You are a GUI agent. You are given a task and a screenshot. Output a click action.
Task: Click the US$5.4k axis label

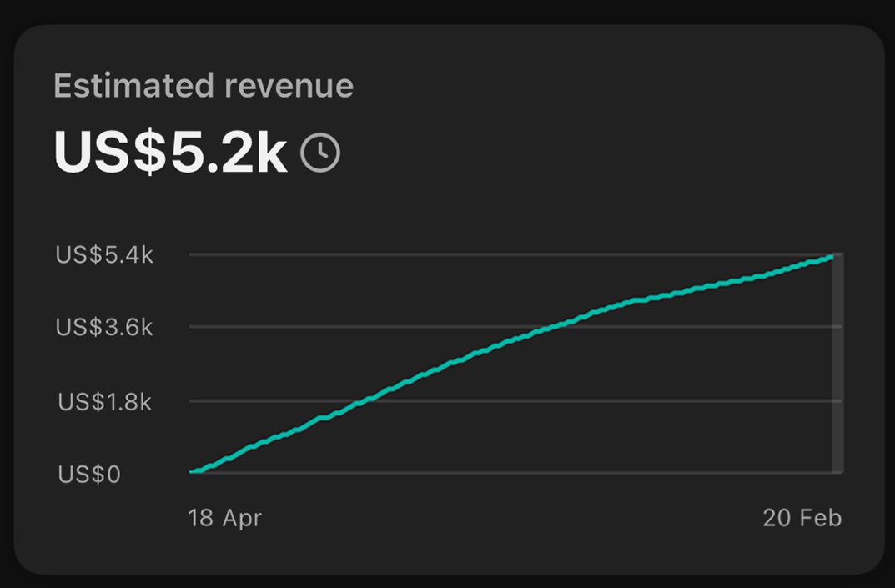pyautogui.click(x=104, y=255)
